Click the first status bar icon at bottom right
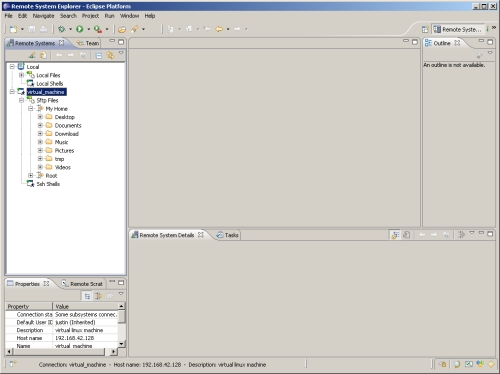Screen dimensions: 500x374 [x=443, y=364]
